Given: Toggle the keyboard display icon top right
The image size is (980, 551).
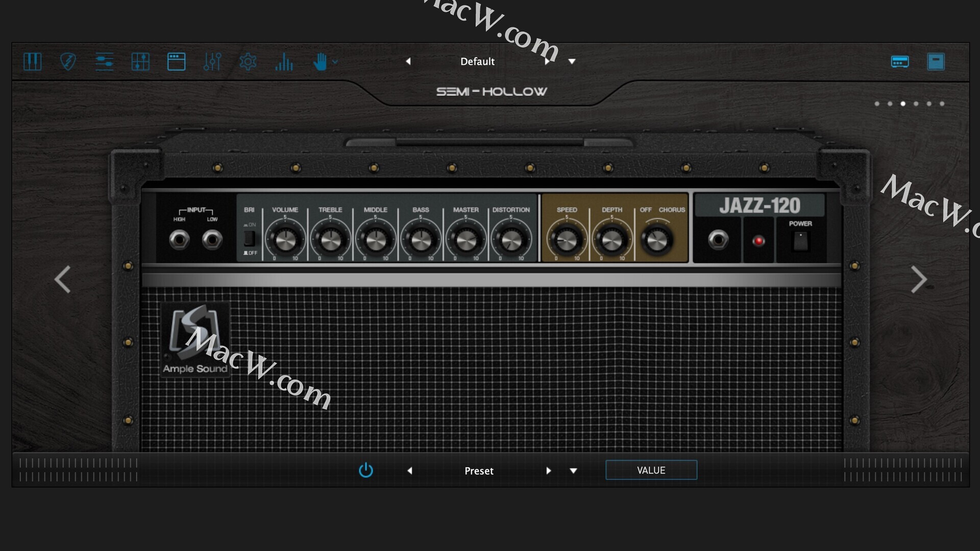Looking at the screenshot, I should [x=900, y=62].
